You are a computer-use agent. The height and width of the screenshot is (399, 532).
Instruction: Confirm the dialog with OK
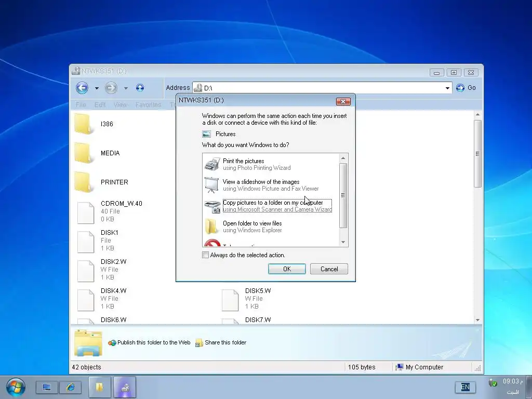[x=287, y=269]
